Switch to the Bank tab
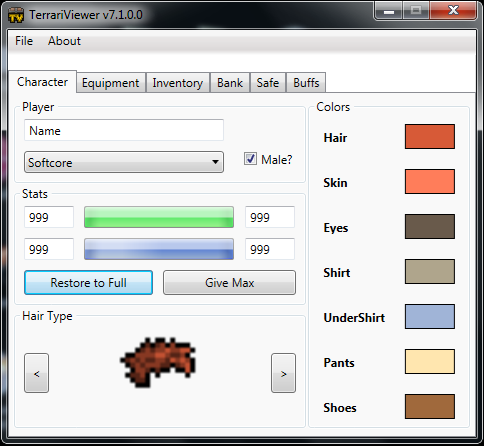This screenshot has width=484, height=446. point(230,83)
